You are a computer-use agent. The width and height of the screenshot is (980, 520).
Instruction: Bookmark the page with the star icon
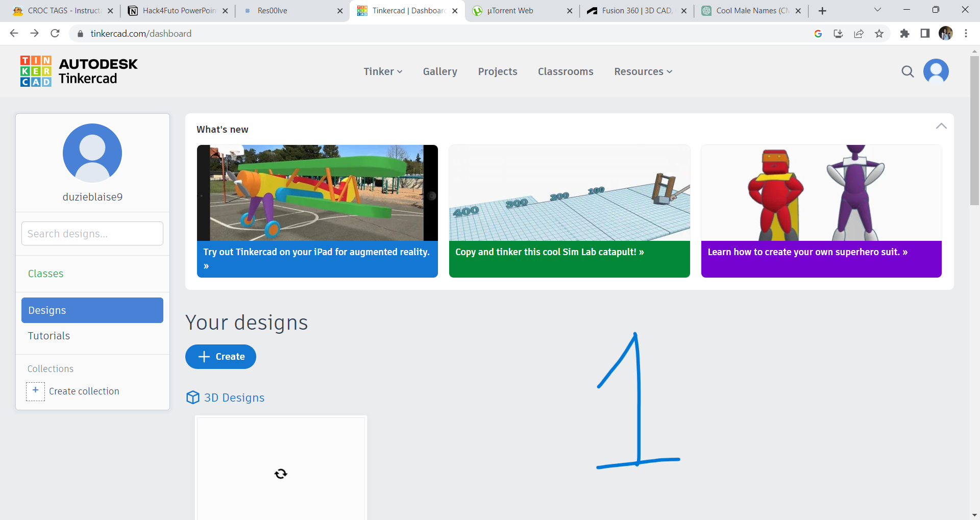click(879, 33)
